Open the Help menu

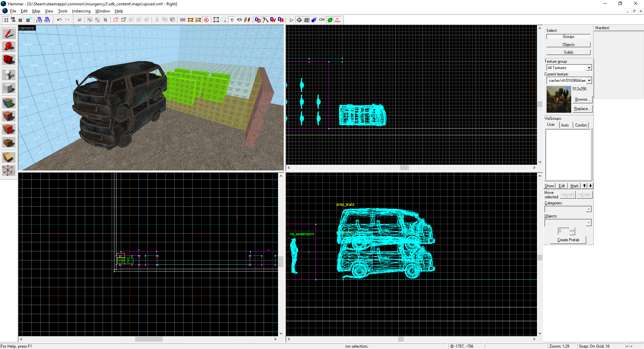[119, 11]
